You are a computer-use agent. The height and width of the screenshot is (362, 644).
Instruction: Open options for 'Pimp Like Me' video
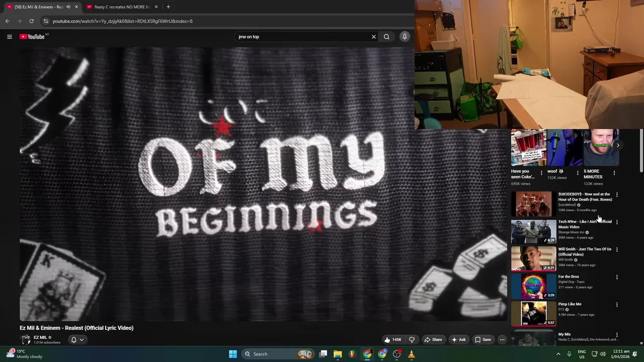click(617, 305)
